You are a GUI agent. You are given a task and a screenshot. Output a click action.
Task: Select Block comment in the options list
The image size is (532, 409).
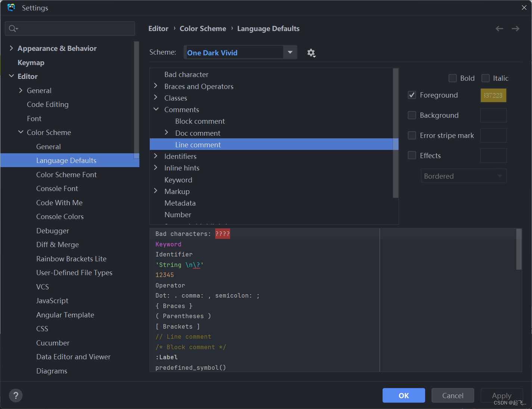click(x=200, y=121)
